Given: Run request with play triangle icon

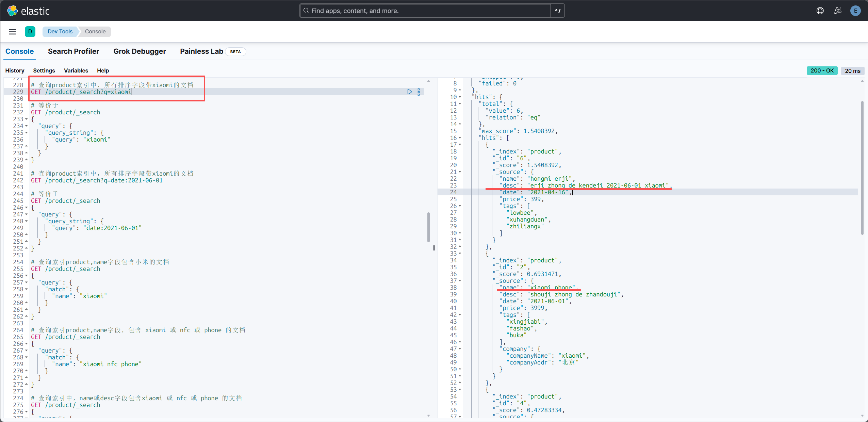Looking at the screenshot, I should [x=410, y=92].
